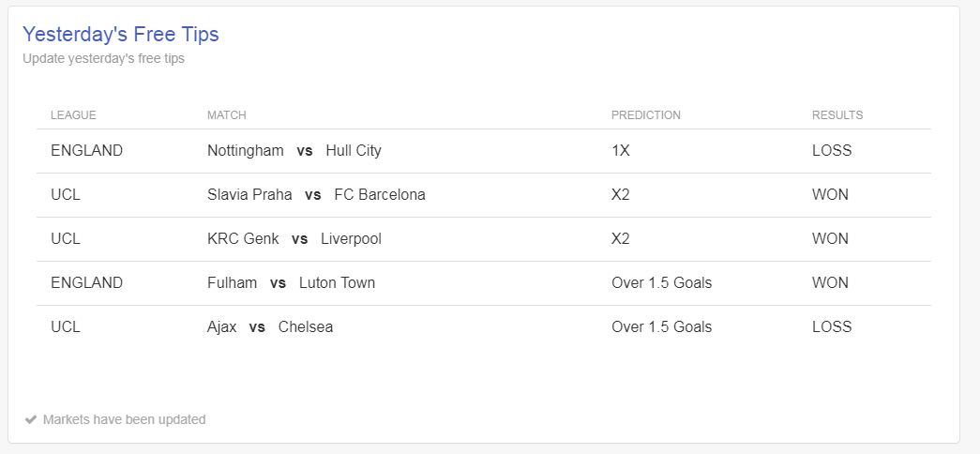Click the LOSS result for Ajax row

click(831, 327)
